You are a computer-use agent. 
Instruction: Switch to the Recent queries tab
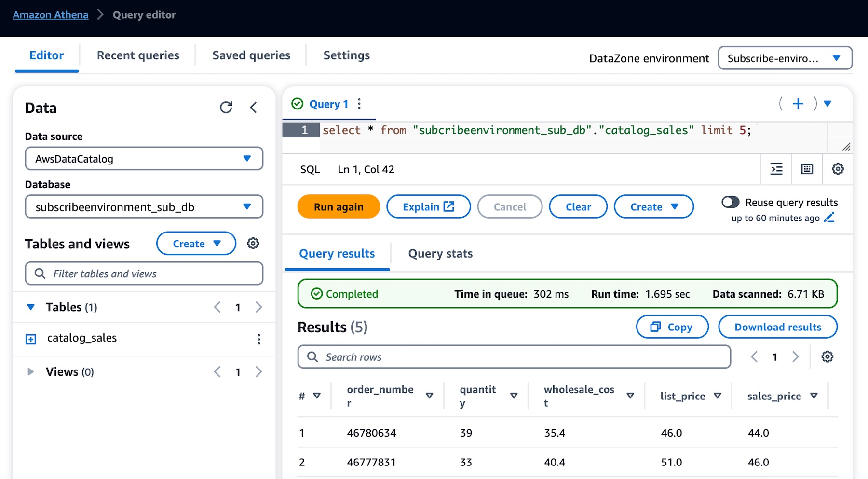(138, 55)
